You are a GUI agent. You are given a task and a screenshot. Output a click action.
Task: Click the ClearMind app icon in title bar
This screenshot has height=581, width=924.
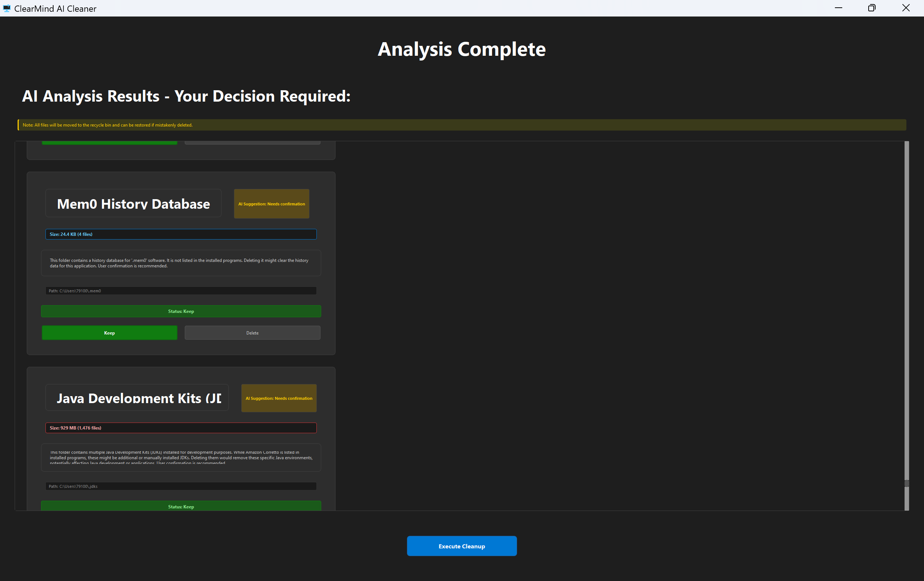(7, 8)
